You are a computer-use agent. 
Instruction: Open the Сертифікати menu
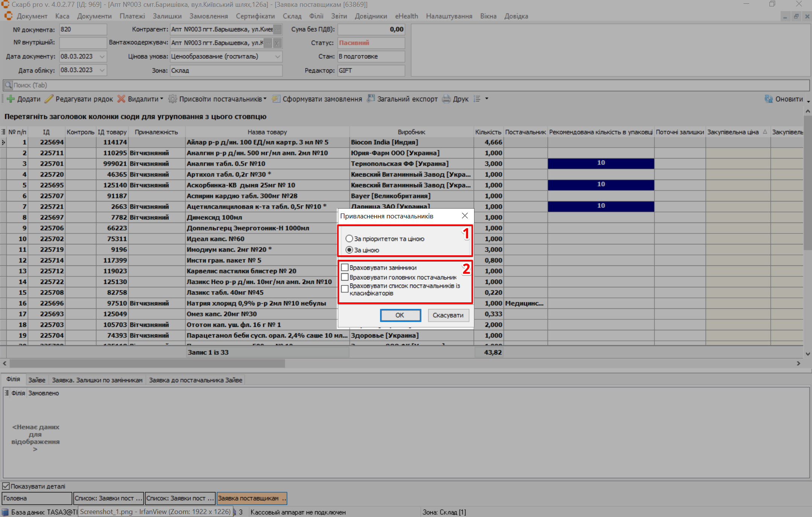255,16
